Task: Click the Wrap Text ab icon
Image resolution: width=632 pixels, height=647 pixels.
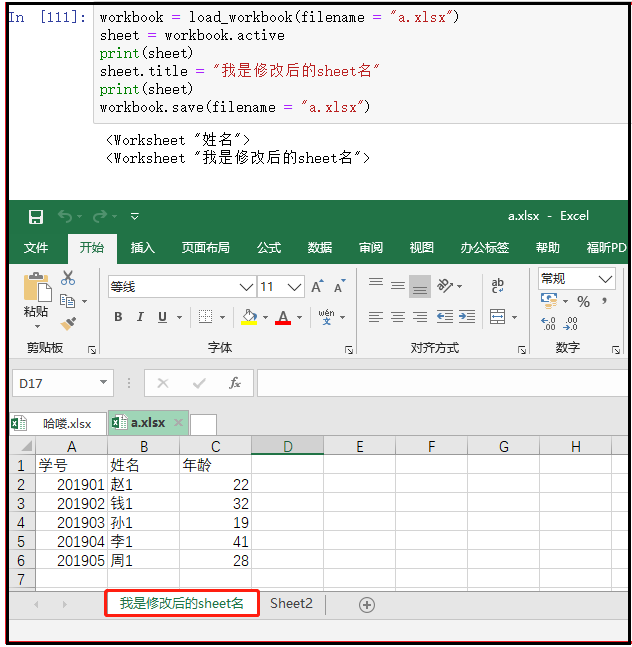Action: (498, 286)
